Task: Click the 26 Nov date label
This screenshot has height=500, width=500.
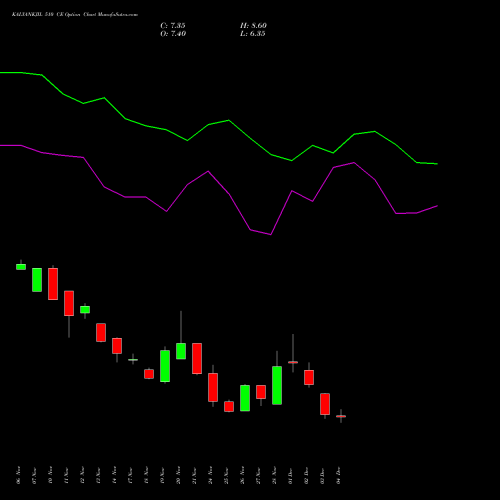Action: tap(242, 475)
